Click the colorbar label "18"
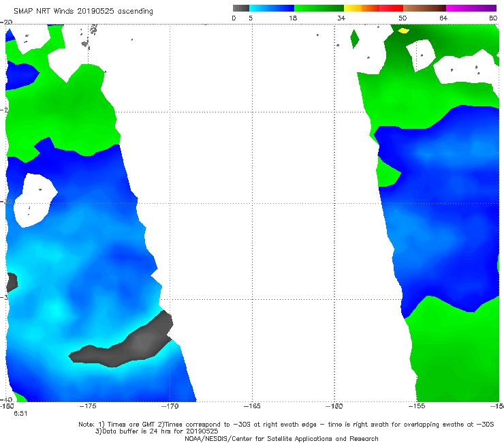Screen dimensions: 504x443 tap(293, 18)
